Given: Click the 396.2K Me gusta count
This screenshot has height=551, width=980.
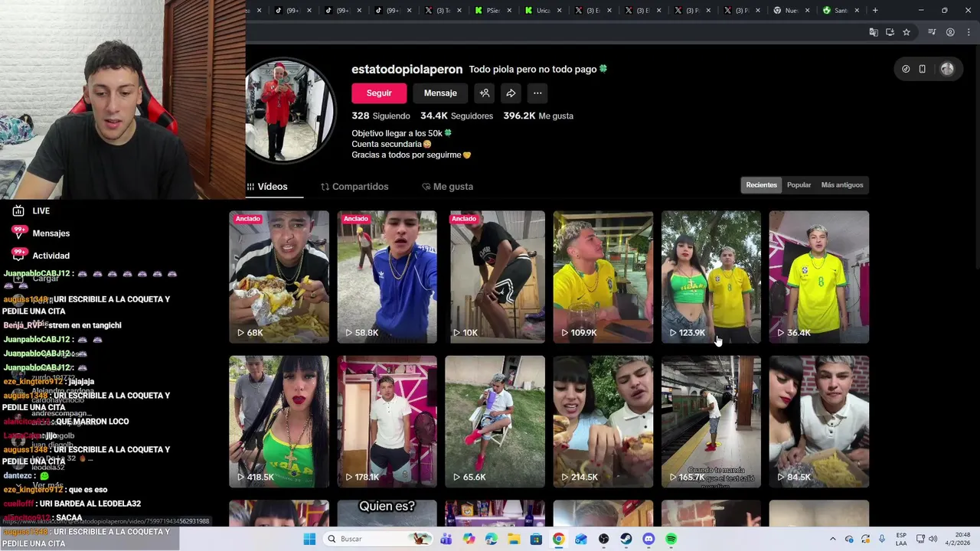Looking at the screenshot, I should point(538,116).
